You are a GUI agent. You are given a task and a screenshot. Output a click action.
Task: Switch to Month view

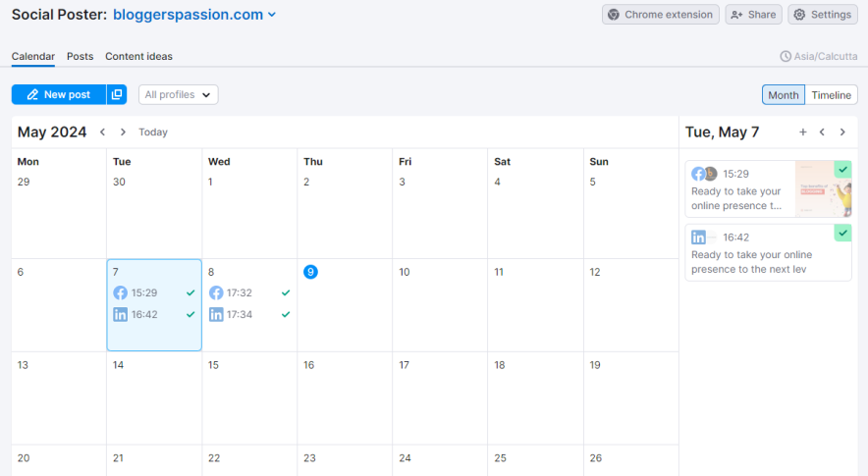click(x=783, y=94)
